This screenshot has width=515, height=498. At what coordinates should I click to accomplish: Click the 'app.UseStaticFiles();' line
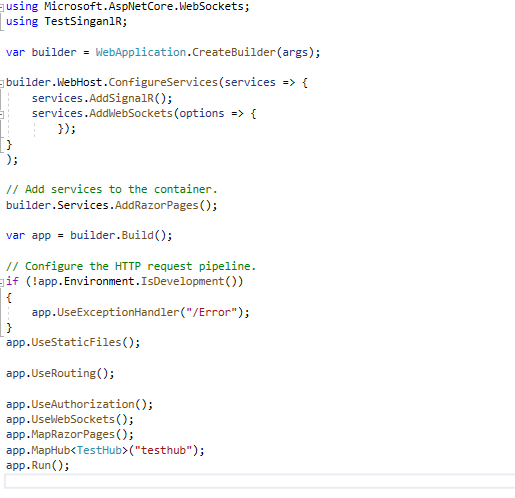pyautogui.click(x=73, y=343)
